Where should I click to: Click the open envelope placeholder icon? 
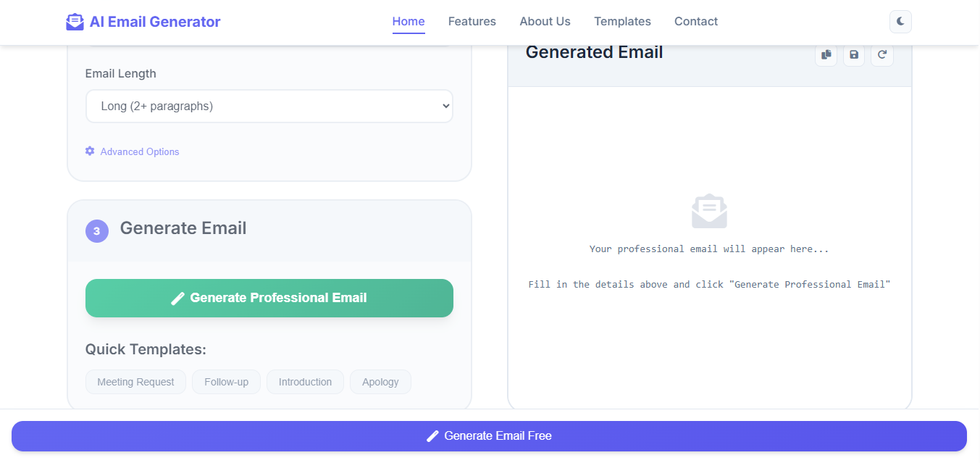(709, 211)
